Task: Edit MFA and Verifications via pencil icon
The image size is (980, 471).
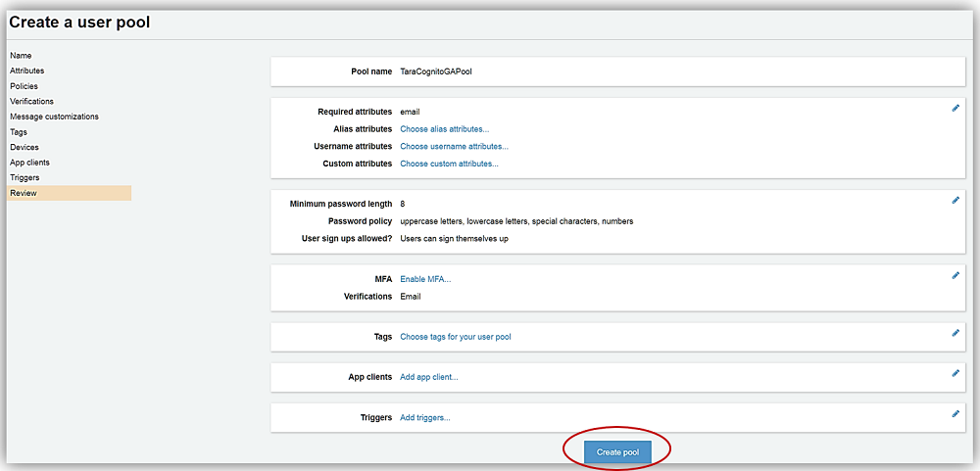Action: (955, 275)
